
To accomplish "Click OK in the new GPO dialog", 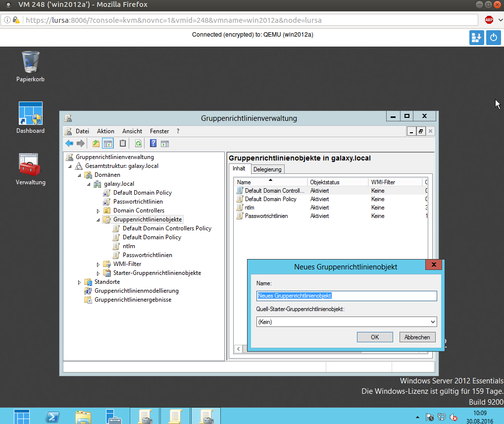I will coord(375,337).
